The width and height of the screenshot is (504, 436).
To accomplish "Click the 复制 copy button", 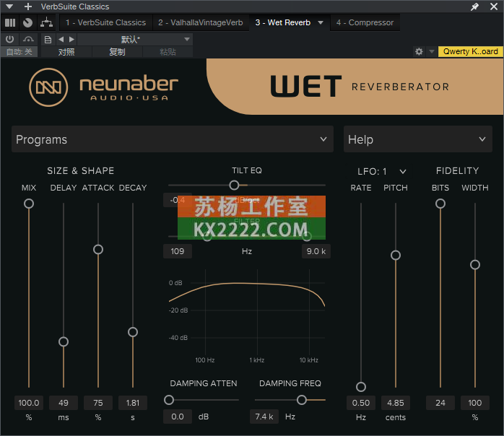I will pyautogui.click(x=117, y=52).
